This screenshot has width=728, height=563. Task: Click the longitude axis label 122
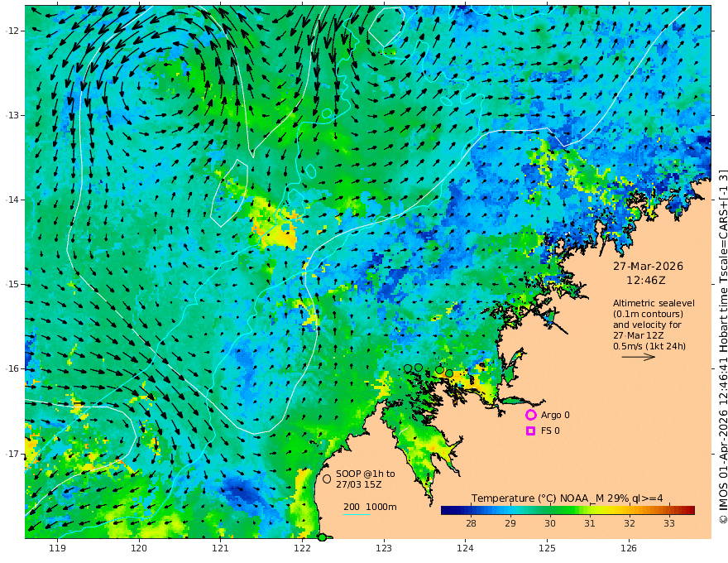(x=302, y=548)
